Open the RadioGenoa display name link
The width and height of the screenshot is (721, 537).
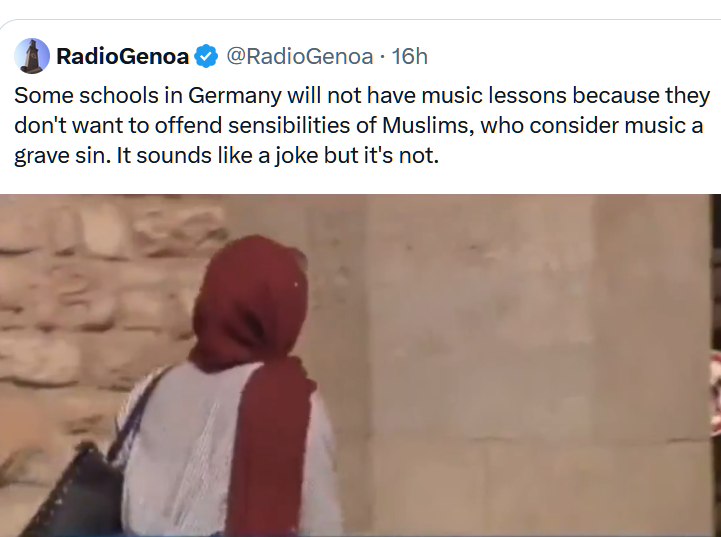click(x=122, y=56)
